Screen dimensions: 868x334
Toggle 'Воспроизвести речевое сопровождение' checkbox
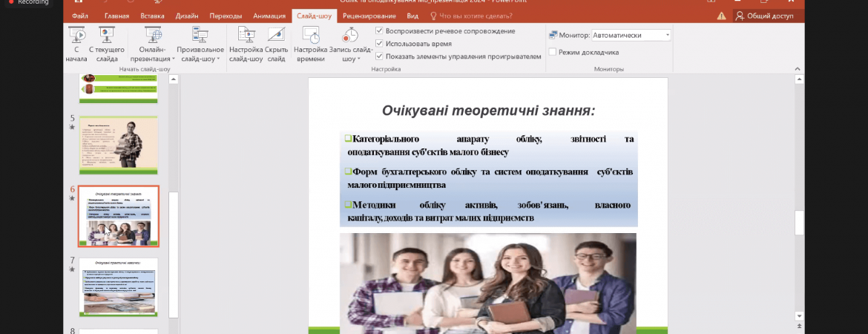point(379,31)
